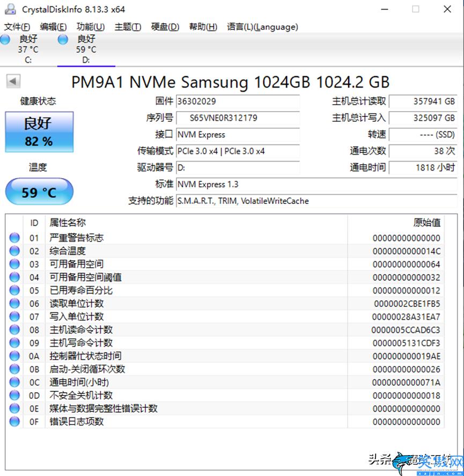Click 主机总计读取 value 357941 GB
Viewport: 464px width, 476px height.
pos(423,101)
